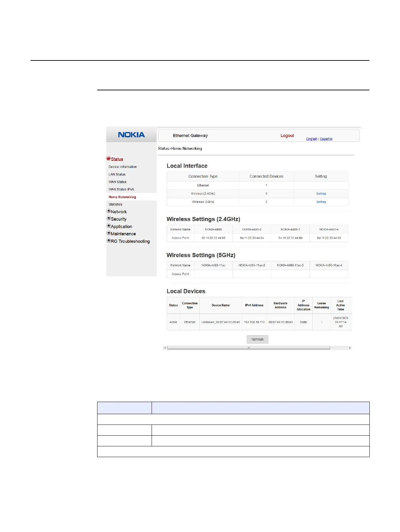
Task: Click the Active status cell
Action: (173, 322)
